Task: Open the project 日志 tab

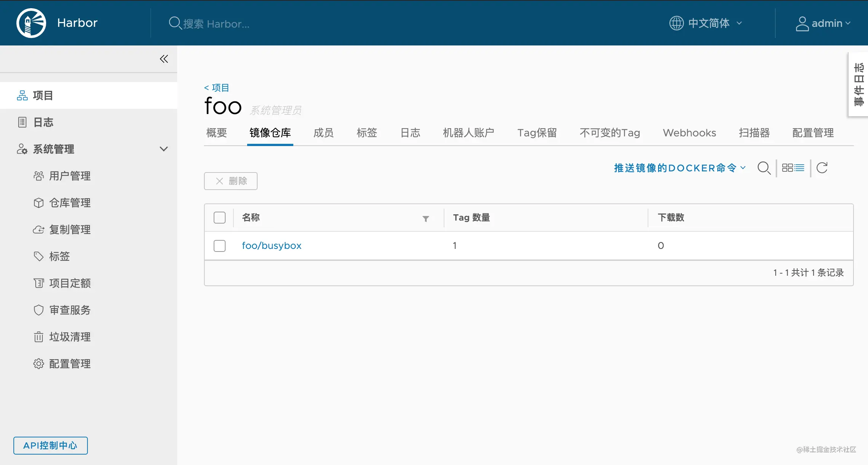Action: pyautogui.click(x=410, y=133)
